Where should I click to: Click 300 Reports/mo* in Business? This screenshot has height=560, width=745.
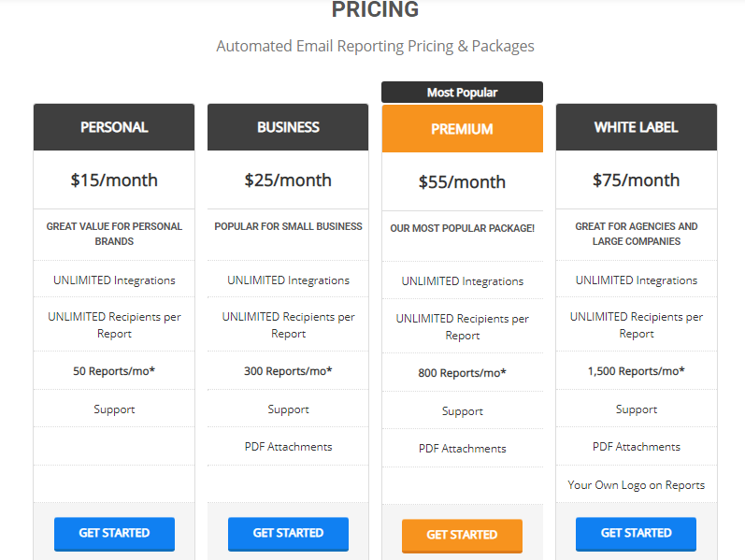click(x=288, y=371)
